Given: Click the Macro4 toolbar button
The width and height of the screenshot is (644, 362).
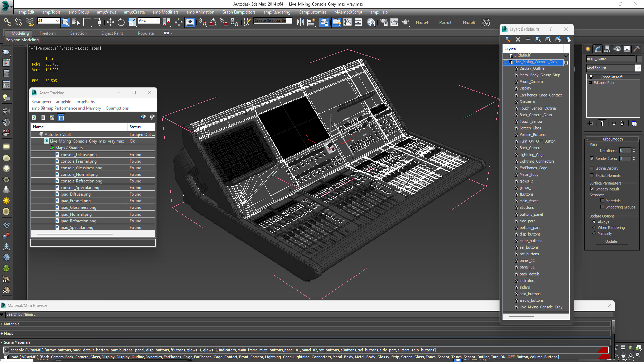Looking at the screenshot, I should 422,23.
